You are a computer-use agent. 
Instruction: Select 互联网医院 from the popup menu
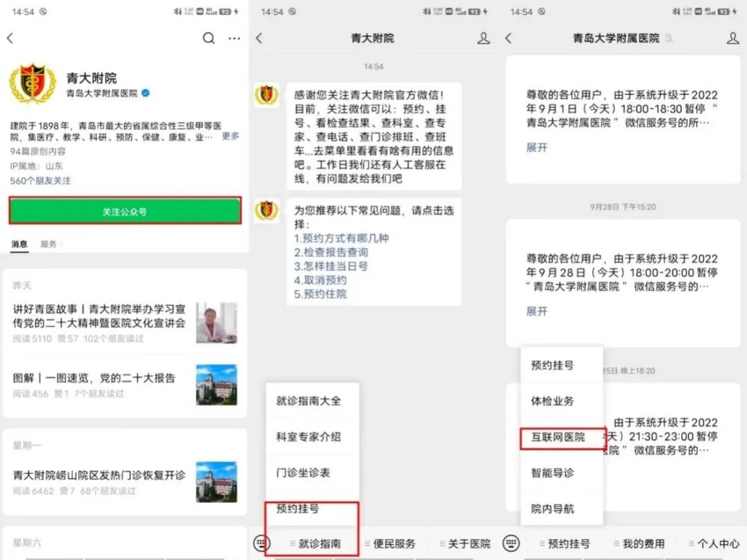point(557,437)
